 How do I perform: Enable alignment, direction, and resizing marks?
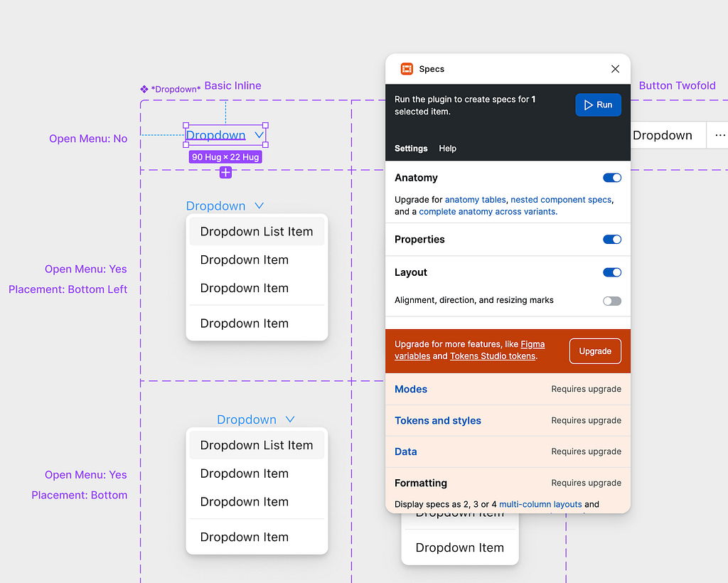612,301
